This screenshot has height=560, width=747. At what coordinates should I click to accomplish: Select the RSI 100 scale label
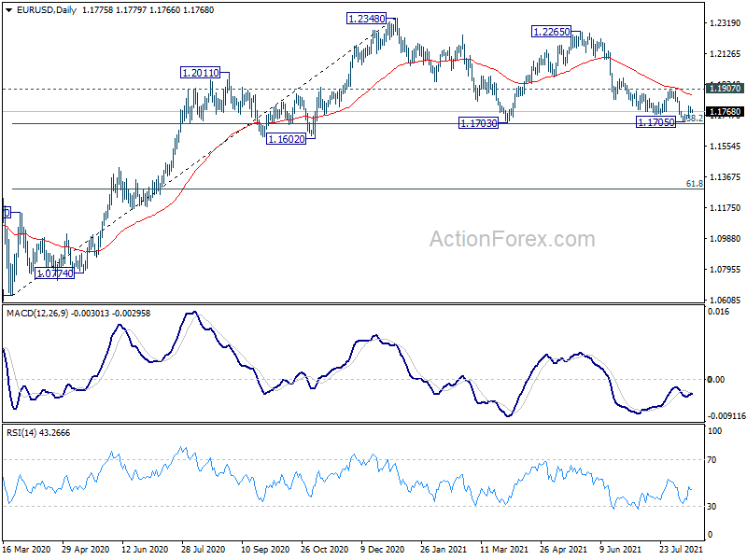point(715,431)
